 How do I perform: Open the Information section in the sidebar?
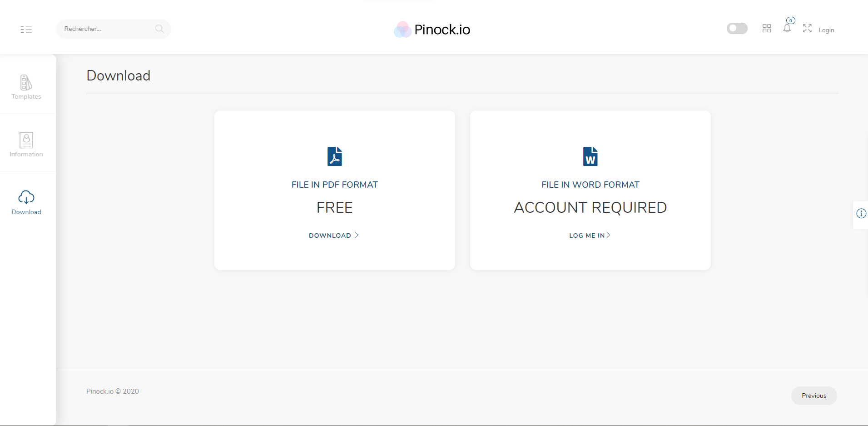coord(26,141)
